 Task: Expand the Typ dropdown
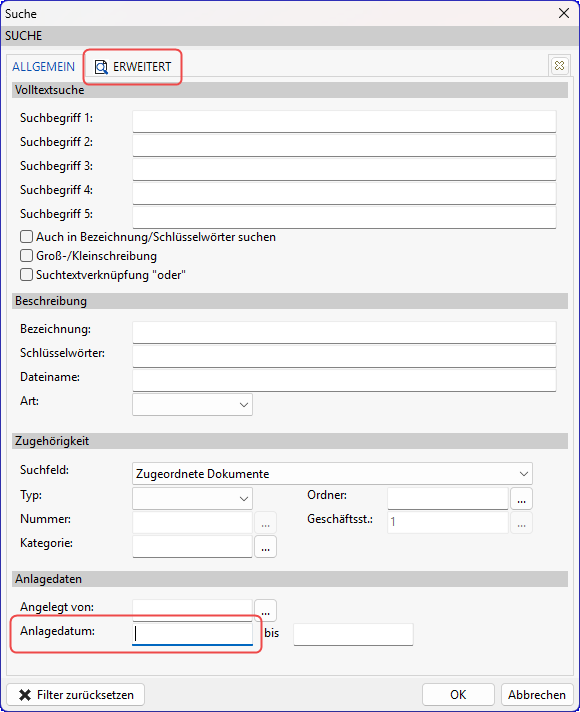click(x=192, y=498)
